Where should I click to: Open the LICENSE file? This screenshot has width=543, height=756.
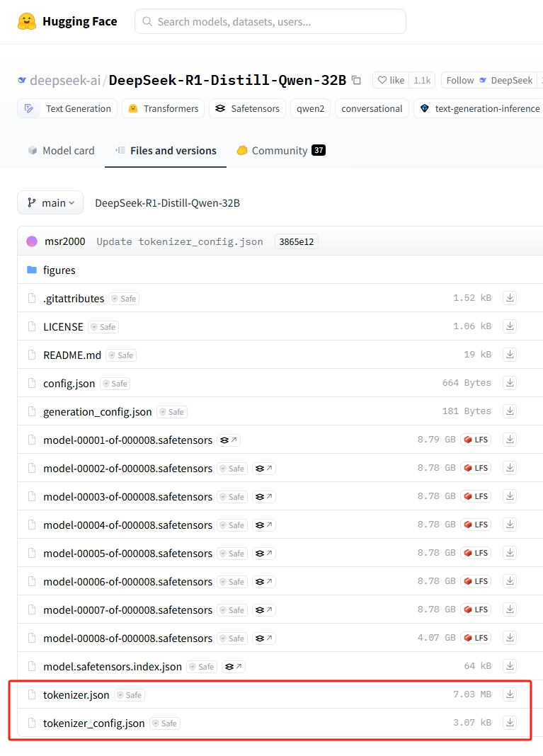point(63,327)
